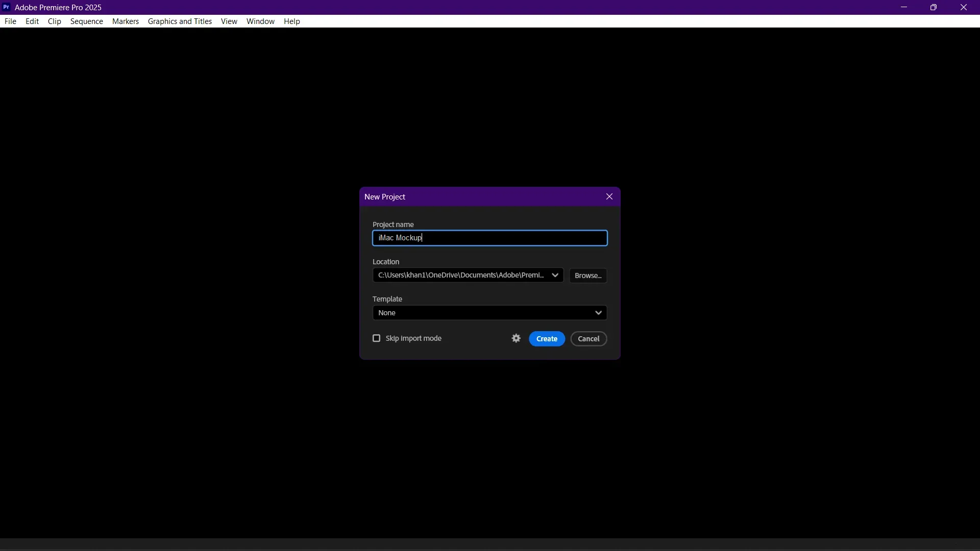Click the project settings gear icon
Viewport: 980px width, 551px height.
click(516, 338)
